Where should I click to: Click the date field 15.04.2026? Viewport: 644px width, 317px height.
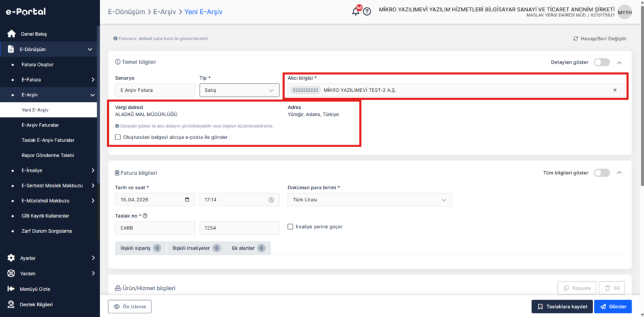(155, 200)
